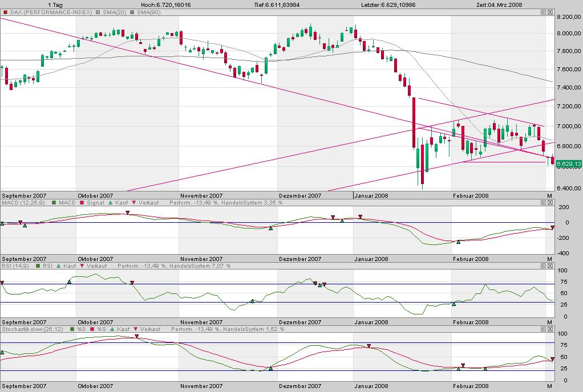Close the MACD indicator panel
The width and height of the screenshot is (583, 392).
pyautogui.click(x=550, y=203)
